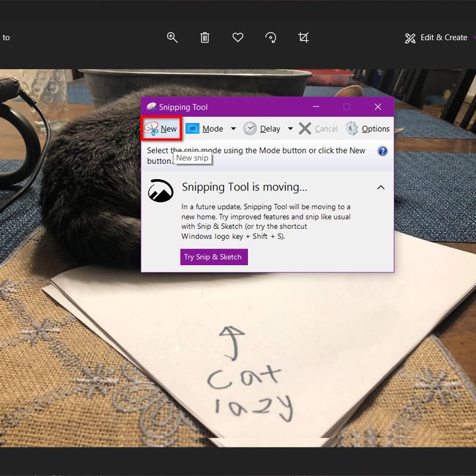The width and height of the screenshot is (476, 476).
Task: Expand the Mode dropdown arrow
Action: 233,129
